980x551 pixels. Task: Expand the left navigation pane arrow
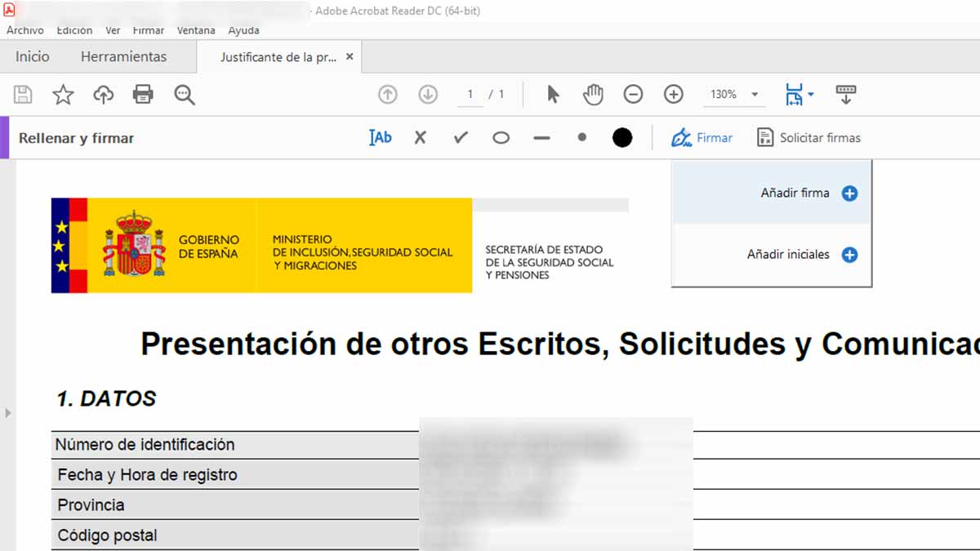click(8, 413)
